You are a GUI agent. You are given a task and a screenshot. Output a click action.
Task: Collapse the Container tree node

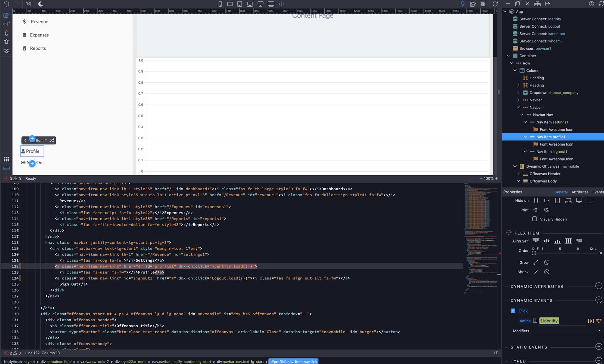[508, 56]
